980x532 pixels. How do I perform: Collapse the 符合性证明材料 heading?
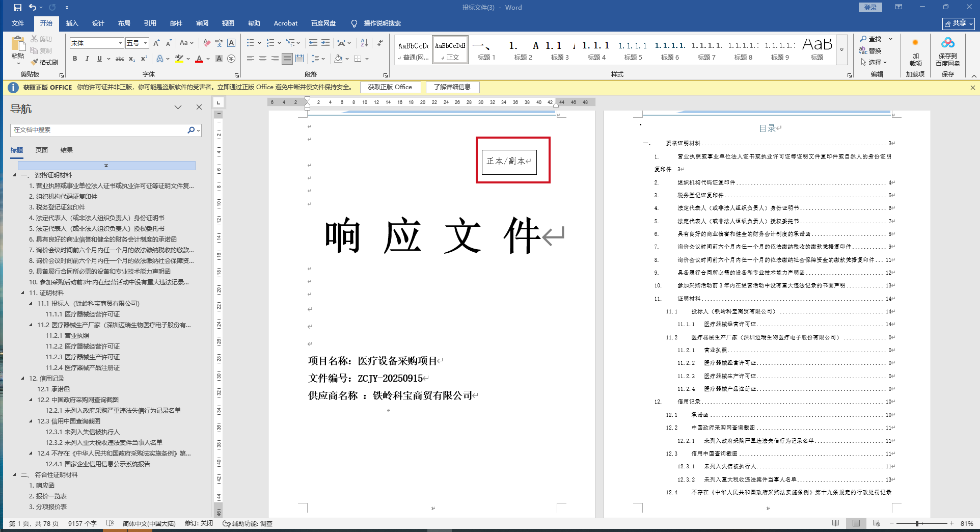14,475
